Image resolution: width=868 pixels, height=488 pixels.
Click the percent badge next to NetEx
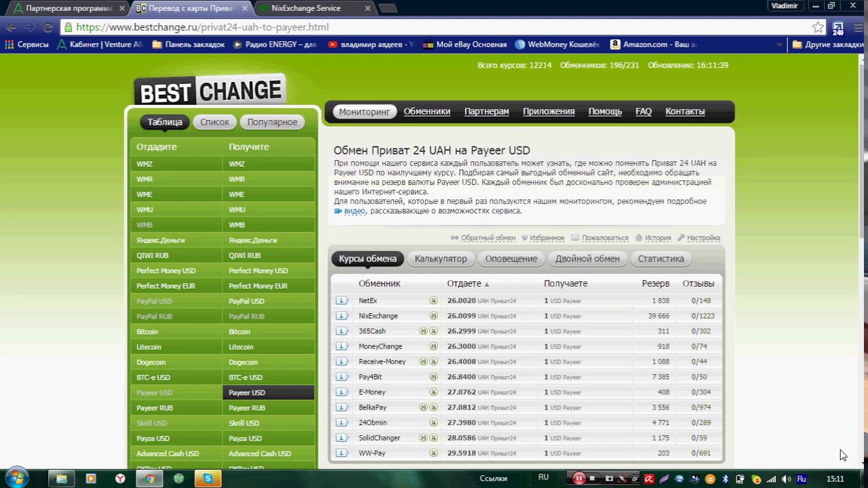(433, 300)
